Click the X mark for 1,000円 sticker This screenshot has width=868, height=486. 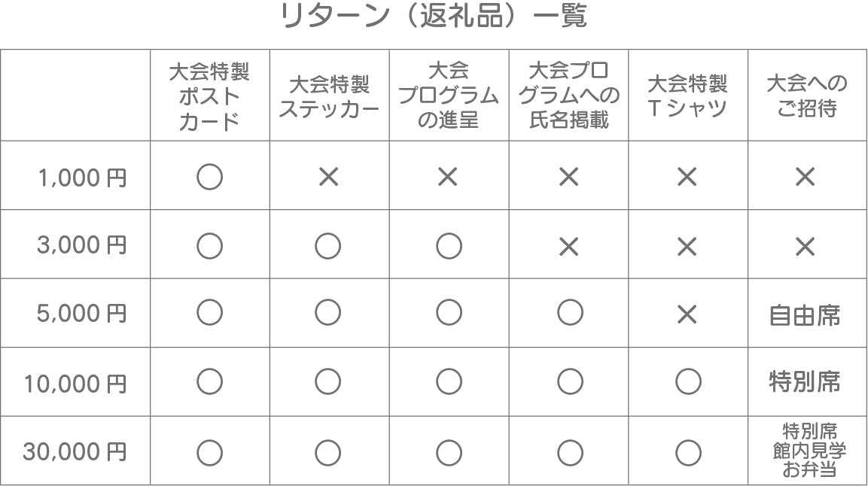pyautogui.click(x=328, y=177)
